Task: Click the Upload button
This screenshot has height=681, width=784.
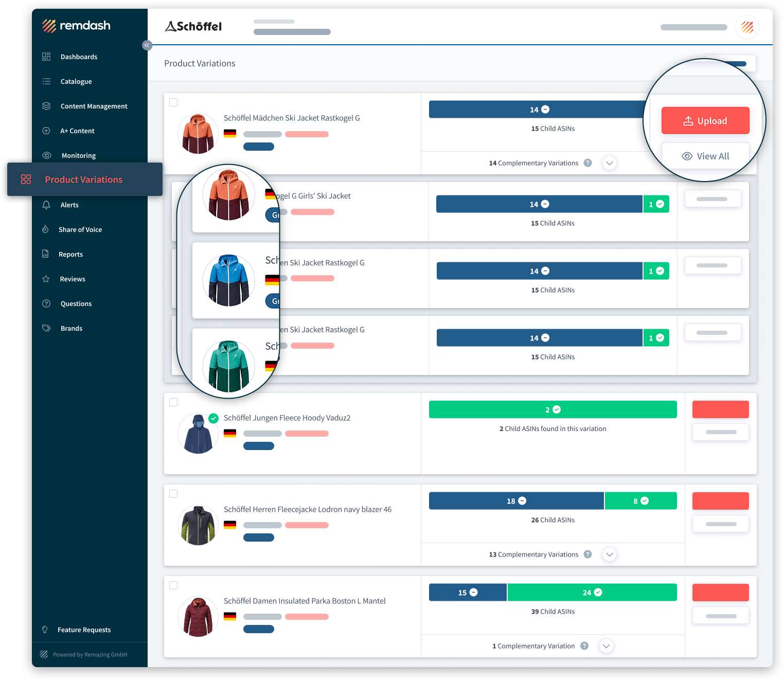Action: pos(705,121)
